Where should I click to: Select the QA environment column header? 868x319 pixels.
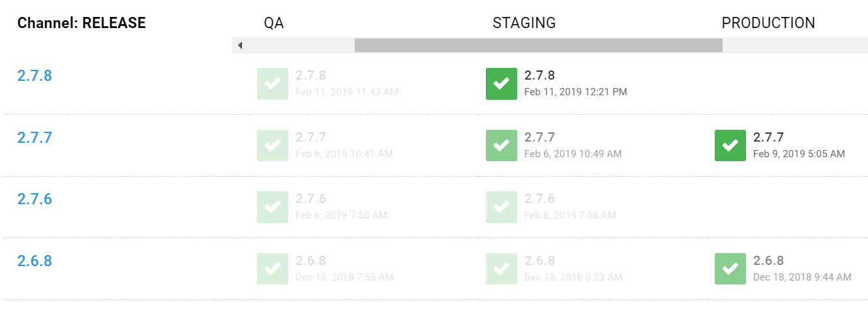pyautogui.click(x=274, y=23)
